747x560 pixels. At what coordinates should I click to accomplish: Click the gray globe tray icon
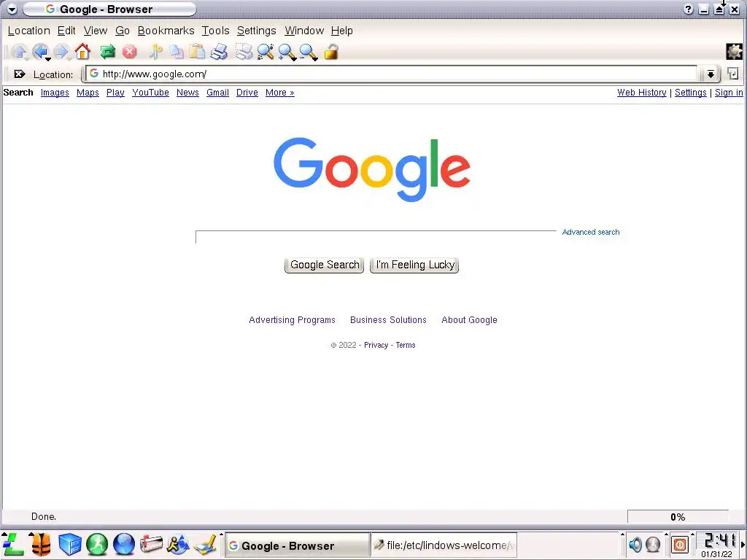pos(653,544)
